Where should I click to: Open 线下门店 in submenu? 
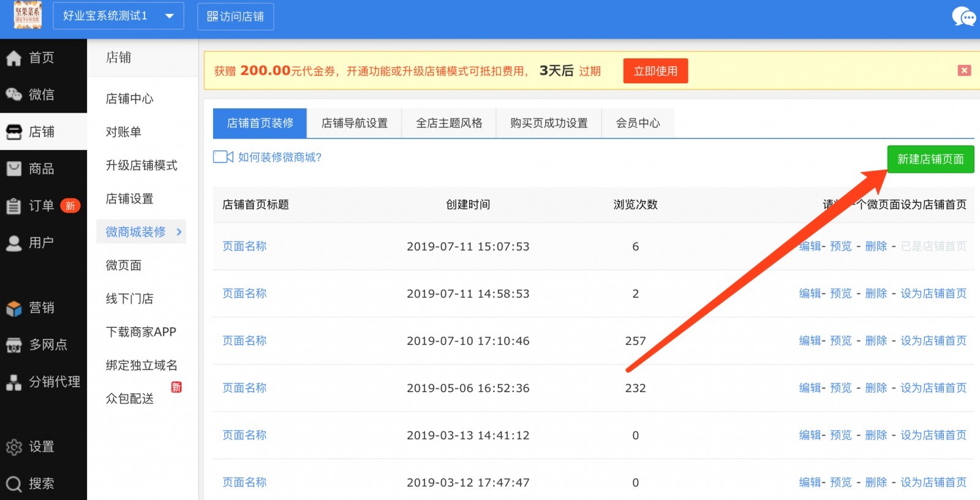[x=129, y=298]
